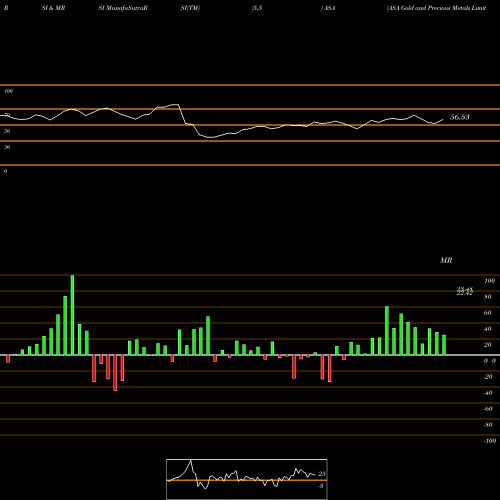Click the value -3 in mini chart
The height and width of the screenshot is (500, 500).
coord(321,486)
